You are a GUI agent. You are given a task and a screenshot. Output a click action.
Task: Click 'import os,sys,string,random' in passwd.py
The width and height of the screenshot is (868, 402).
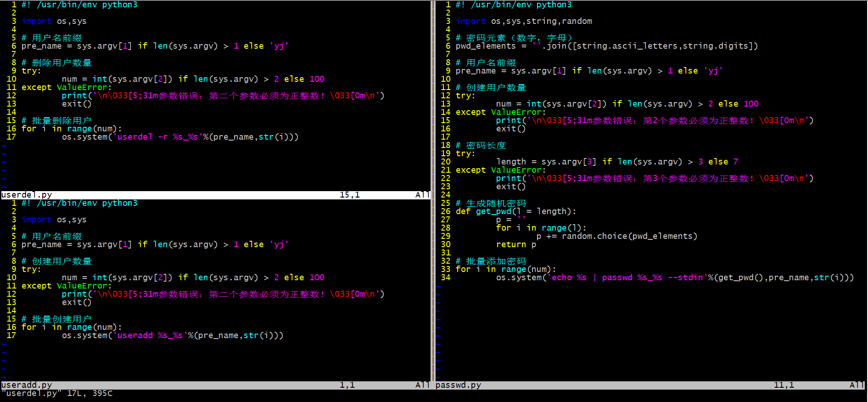524,21
